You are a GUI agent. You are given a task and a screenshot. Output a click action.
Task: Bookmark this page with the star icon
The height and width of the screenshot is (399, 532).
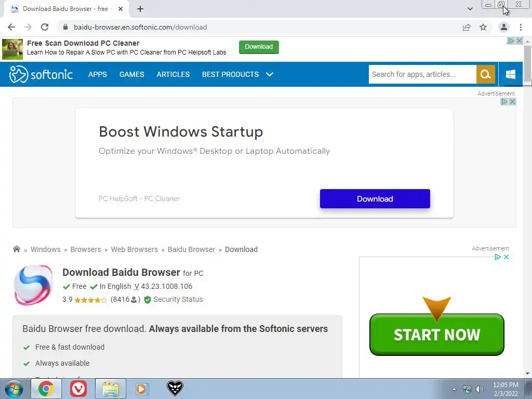[483, 27]
